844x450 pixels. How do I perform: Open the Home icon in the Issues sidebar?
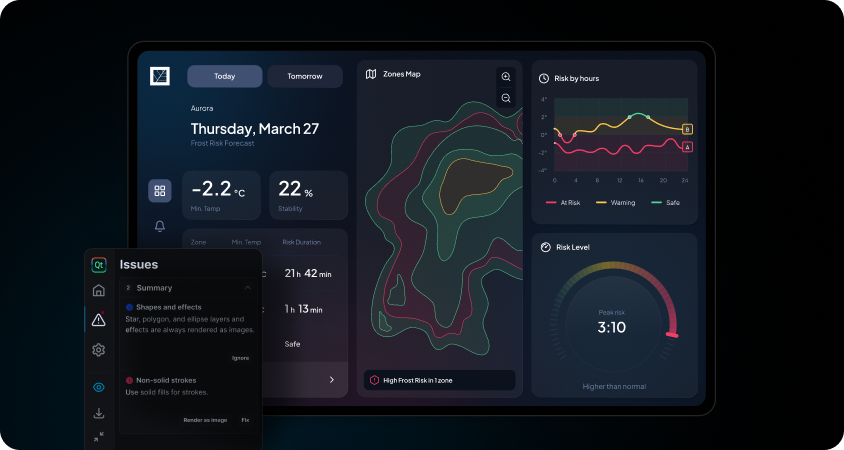pos(99,290)
